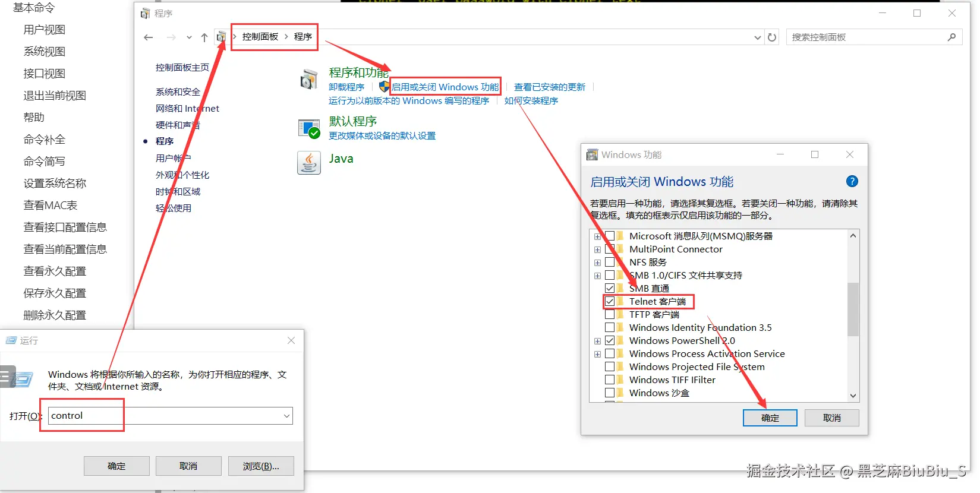Expand the Windows PowerShell 2.0 node
This screenshot has width=980, height=493.
(597, 341)
